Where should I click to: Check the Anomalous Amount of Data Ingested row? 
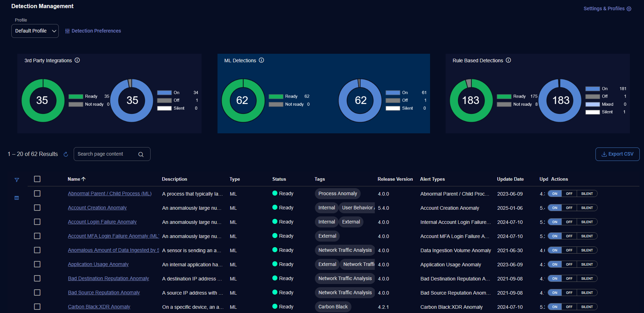tap(37, 250)
